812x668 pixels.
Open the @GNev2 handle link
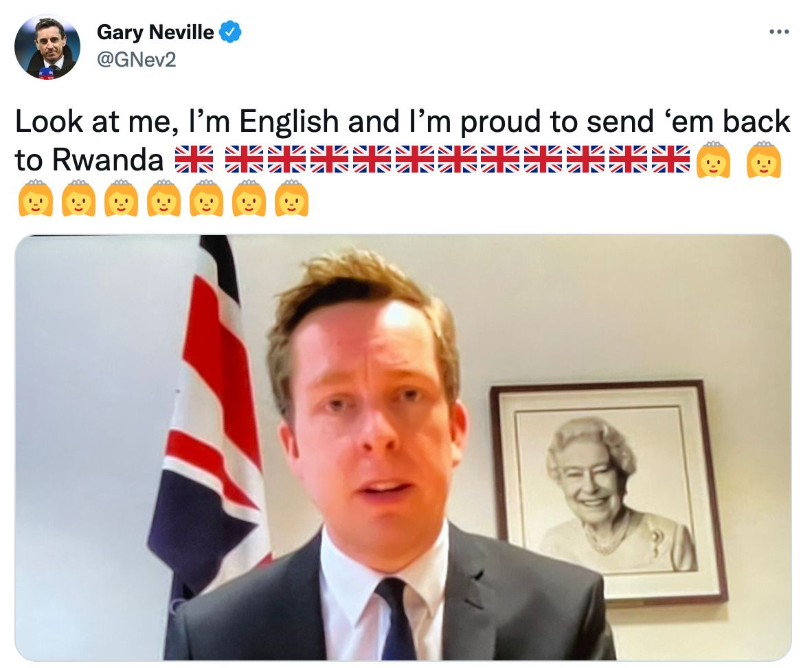pos(137,60)
